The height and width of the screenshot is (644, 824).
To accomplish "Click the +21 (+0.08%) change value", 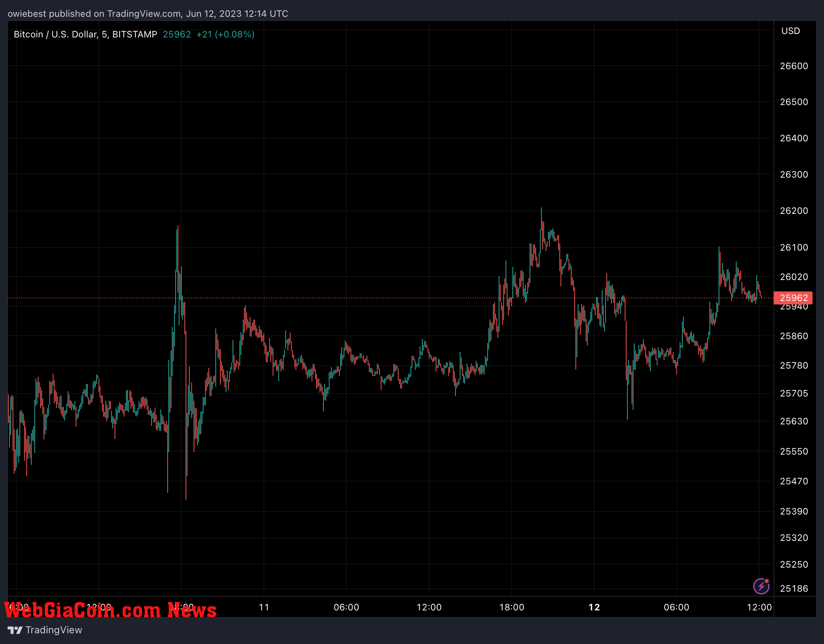I will pos(225,34).
